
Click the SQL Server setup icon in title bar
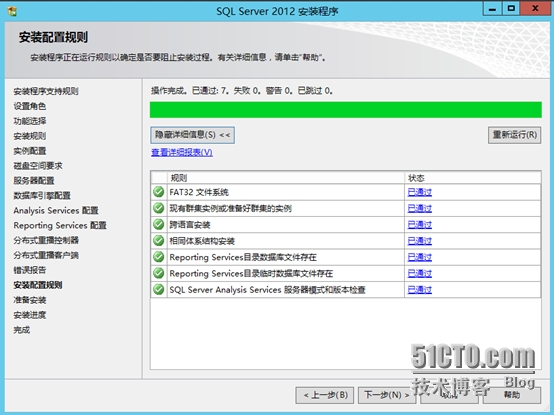click(12, 11)
